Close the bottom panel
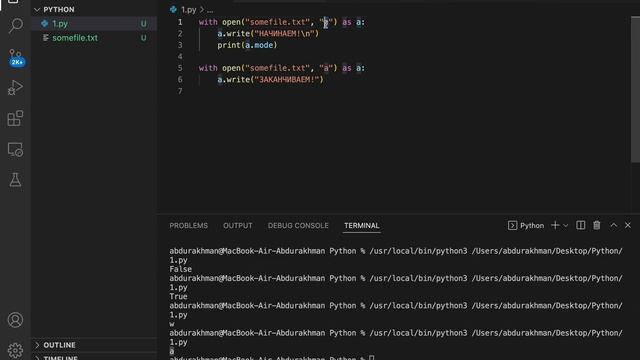 point(628,225)
